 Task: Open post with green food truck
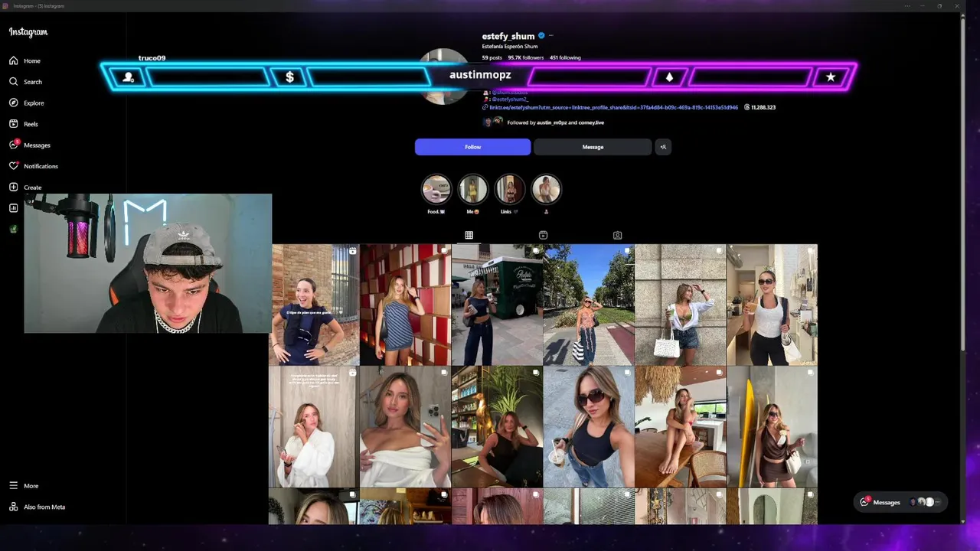point(497,305)
